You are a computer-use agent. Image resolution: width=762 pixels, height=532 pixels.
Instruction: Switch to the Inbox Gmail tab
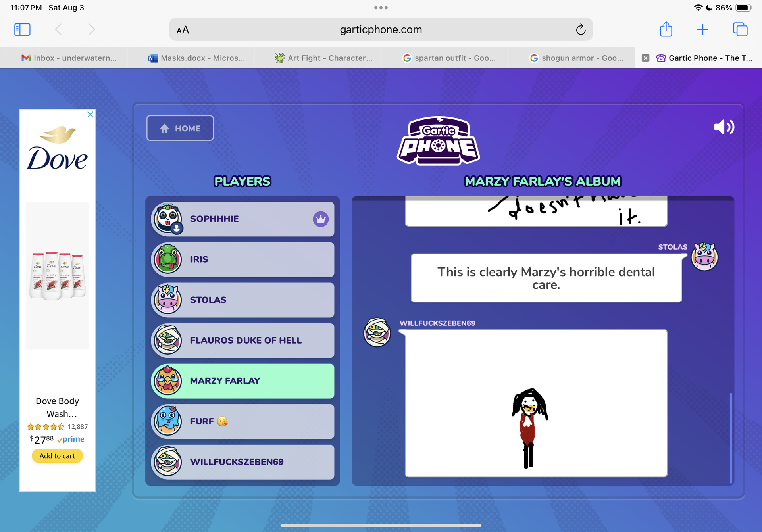click(63, 58)
